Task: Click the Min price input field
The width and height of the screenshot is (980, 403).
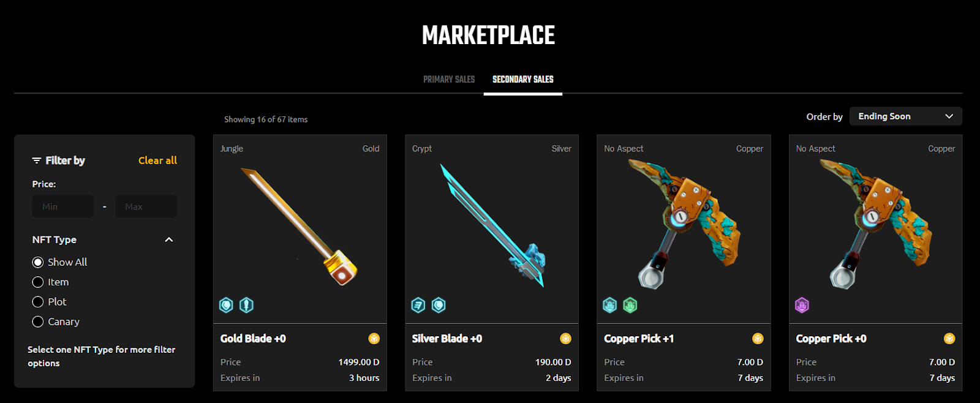Action: (63, 206)
